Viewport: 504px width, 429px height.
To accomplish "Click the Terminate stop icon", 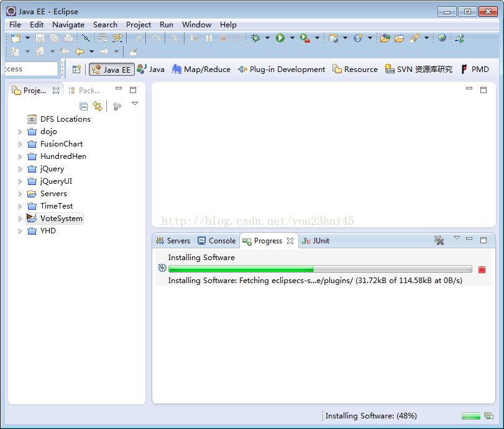I will pyautogui.click(x=223, y=38).
